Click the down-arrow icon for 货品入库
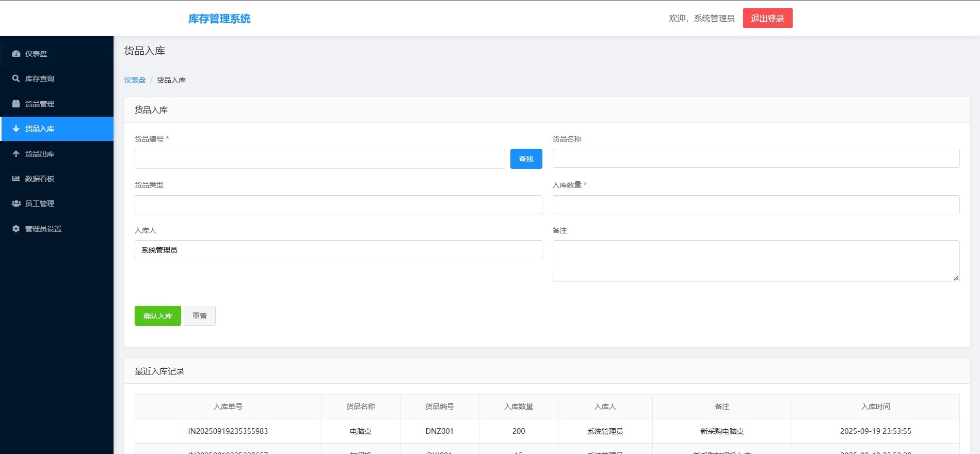This screenshot has height=454, width=980. 16,129
